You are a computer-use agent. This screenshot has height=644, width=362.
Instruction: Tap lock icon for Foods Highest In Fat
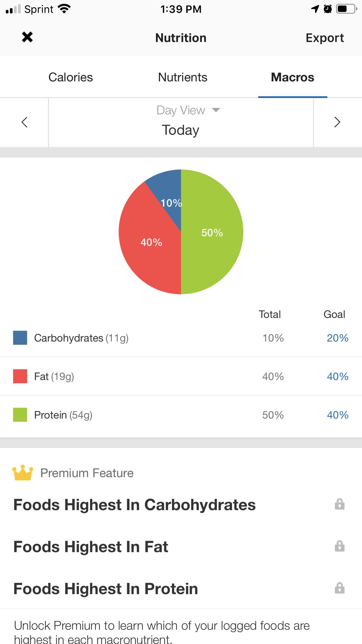click(x=340, y=546)
